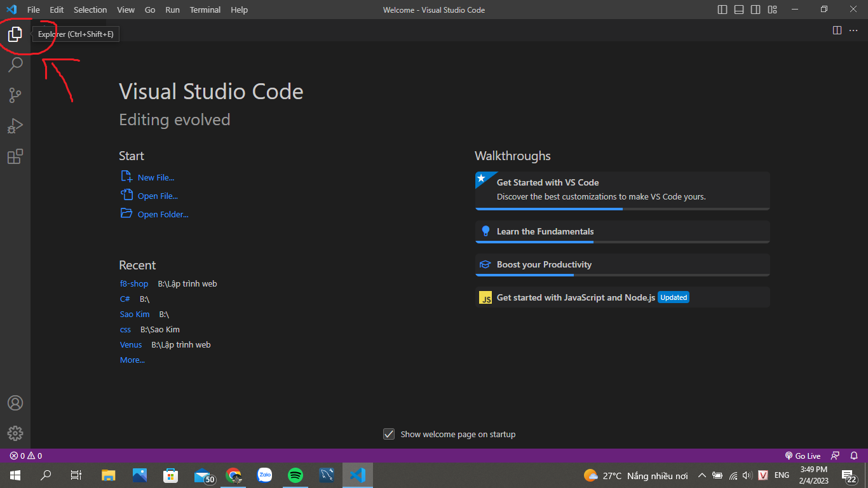Open the Windows Start menu

point(15,475)
